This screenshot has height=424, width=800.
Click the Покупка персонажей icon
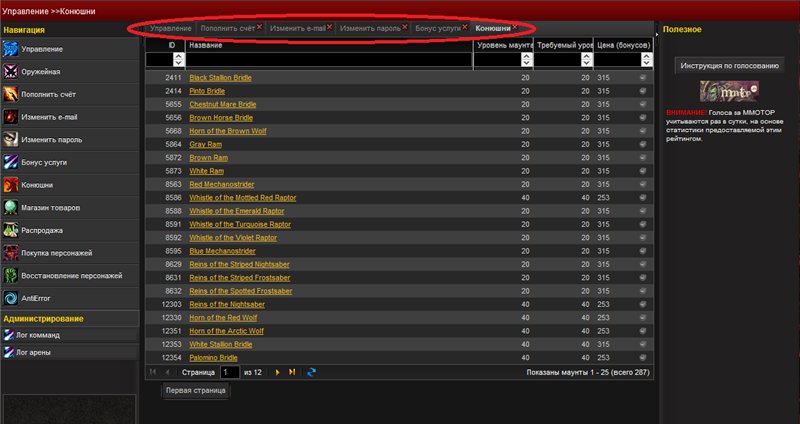[11, 252]
